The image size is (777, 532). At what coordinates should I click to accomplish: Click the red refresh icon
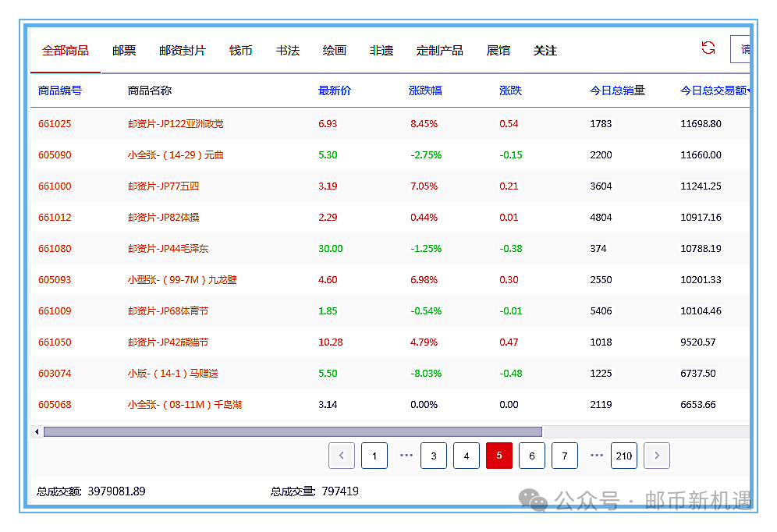point(708,48)
